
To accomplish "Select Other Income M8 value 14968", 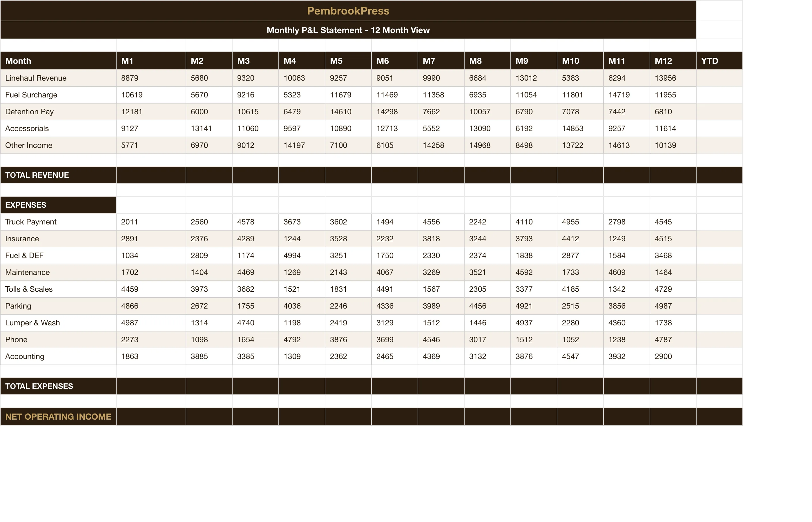I will pos(487,145).
